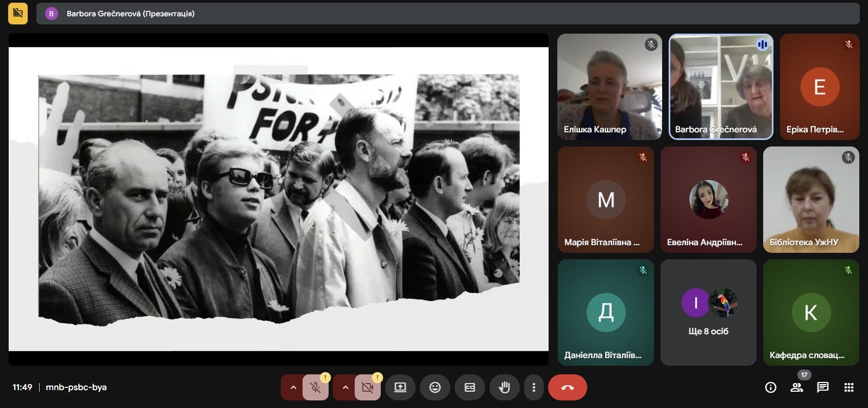Screen dimensions: 868x408
Task: Toggle the disabled camera button
Action: pos(368,387)
